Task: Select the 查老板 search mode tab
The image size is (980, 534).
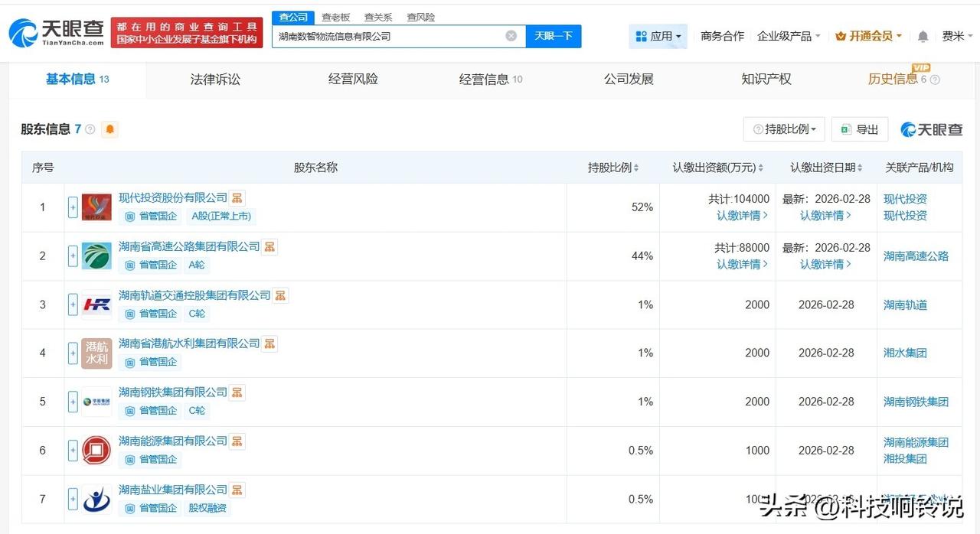Action: click(x=335, y=18)
